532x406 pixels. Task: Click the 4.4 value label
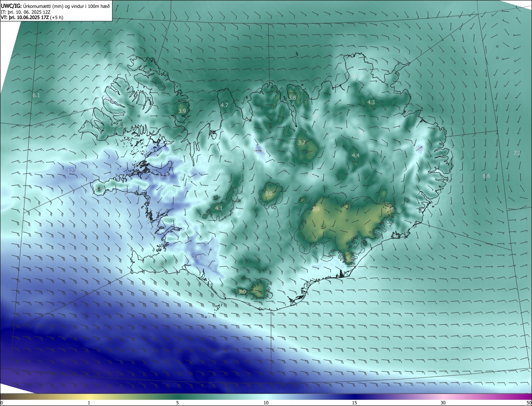pyautogui.click(x=356, y=156)
